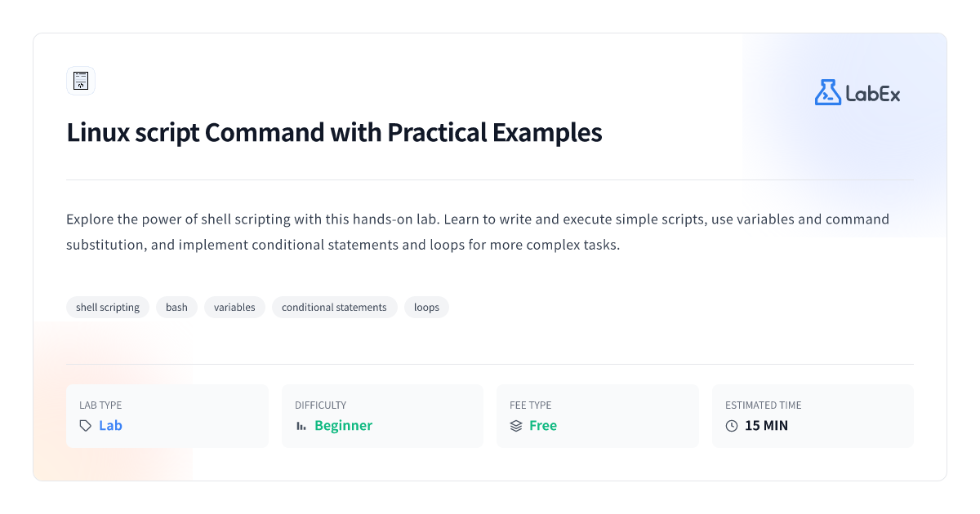Viewport: 980px width, 514px height.
Task: Click the ESTIMATED TIME card heading
Action: click(764, 405)
